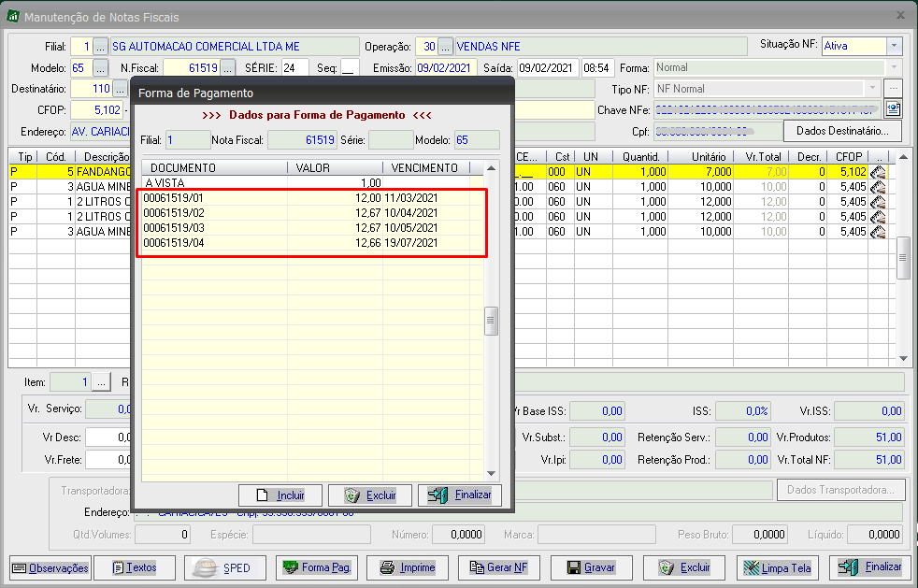Click the VALOR column header
Screen dimensions: 918x588
pos(336,168)
